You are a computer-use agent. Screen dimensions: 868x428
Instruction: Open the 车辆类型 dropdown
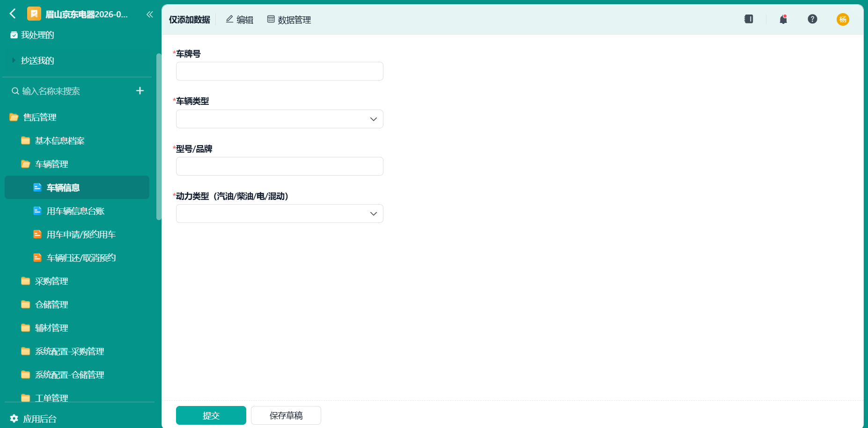(x=280, y=119)
